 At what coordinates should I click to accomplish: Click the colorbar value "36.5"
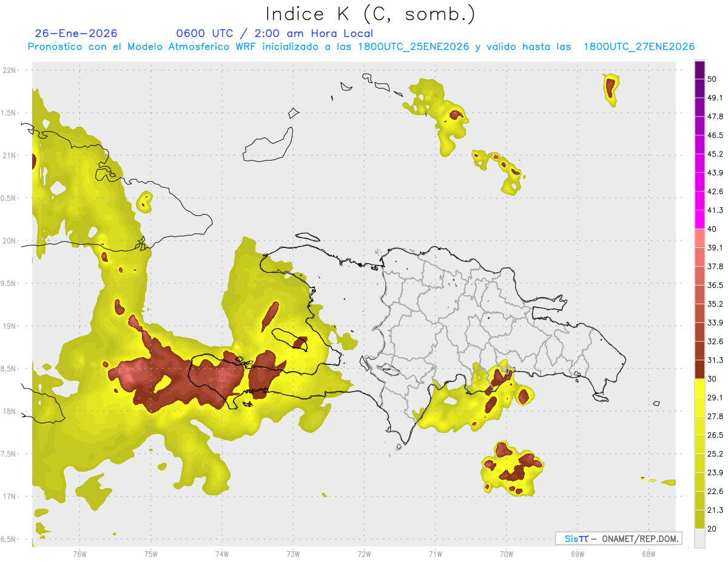pyautogui.click(x=715, y=285)
